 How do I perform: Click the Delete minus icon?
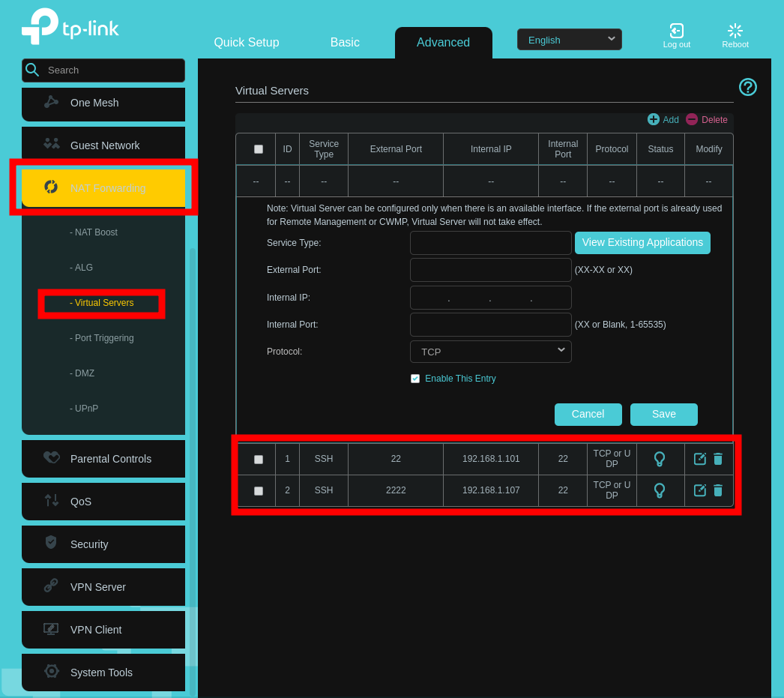click(692, 119)
